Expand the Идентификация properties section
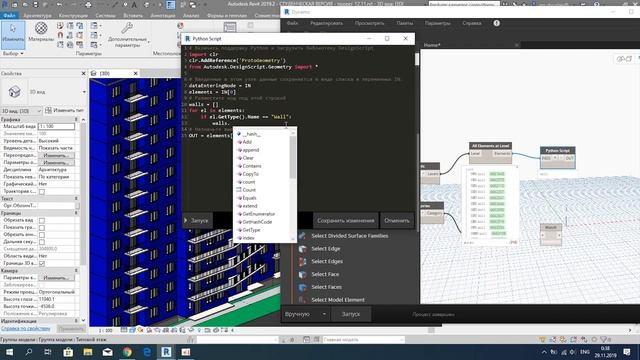This screenshot has height=360, width=640. [76, 321]
